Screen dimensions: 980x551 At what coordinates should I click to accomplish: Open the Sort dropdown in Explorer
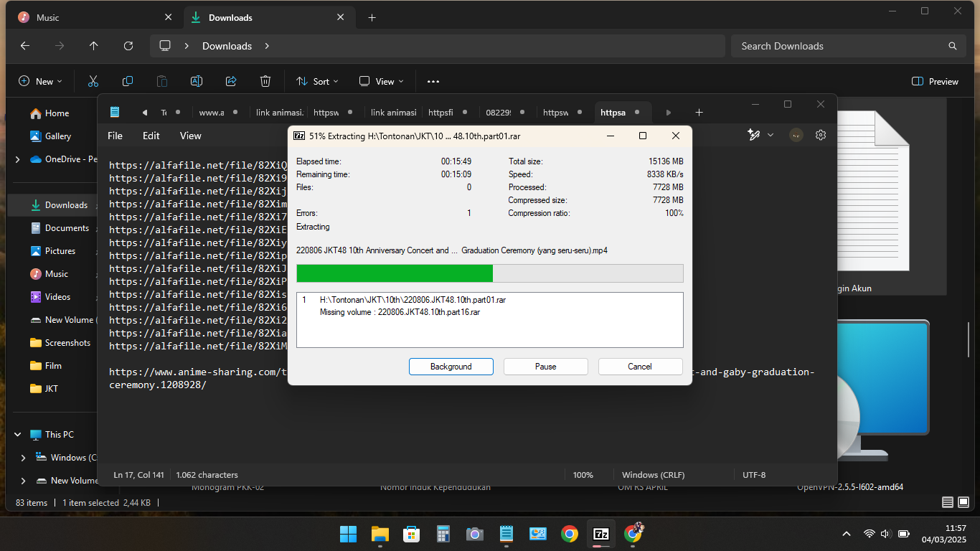[x=316, y=81]
